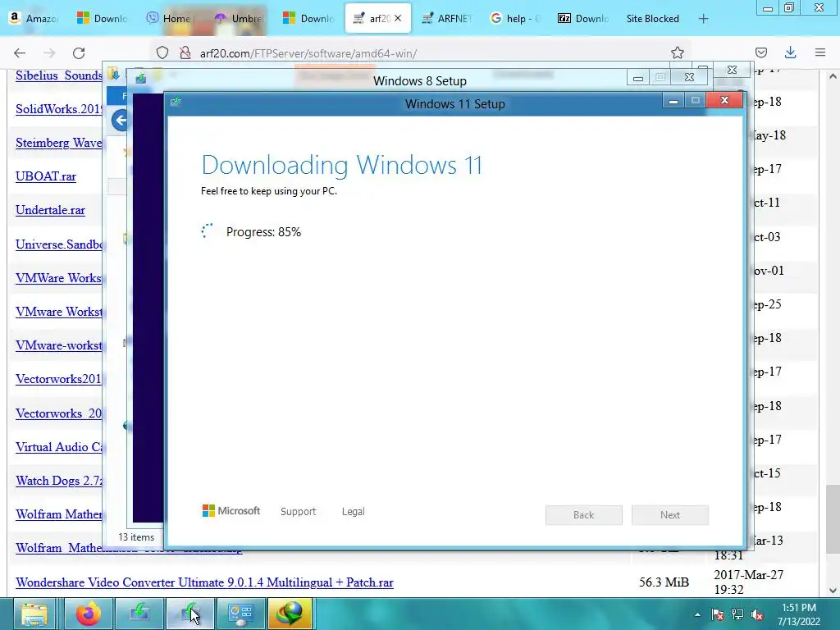Open the Virtual Audio Cable link
Screen dimensions: 840x630
pos(58,447)
